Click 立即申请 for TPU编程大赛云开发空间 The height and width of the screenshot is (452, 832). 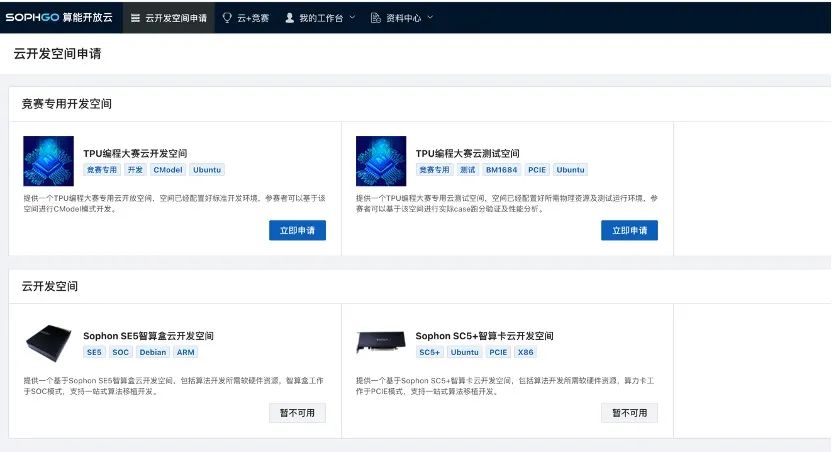point(297,230)
